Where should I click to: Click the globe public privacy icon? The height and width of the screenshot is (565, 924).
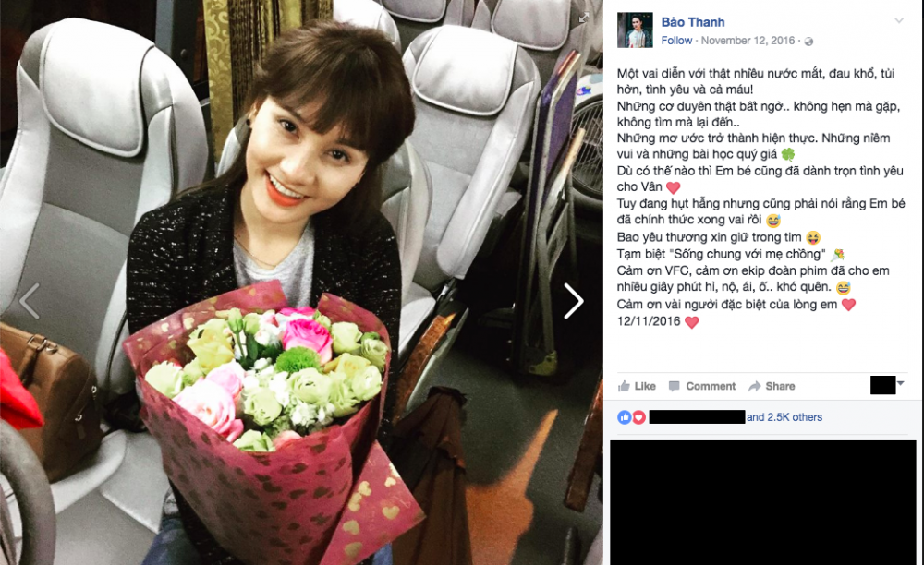808,42
